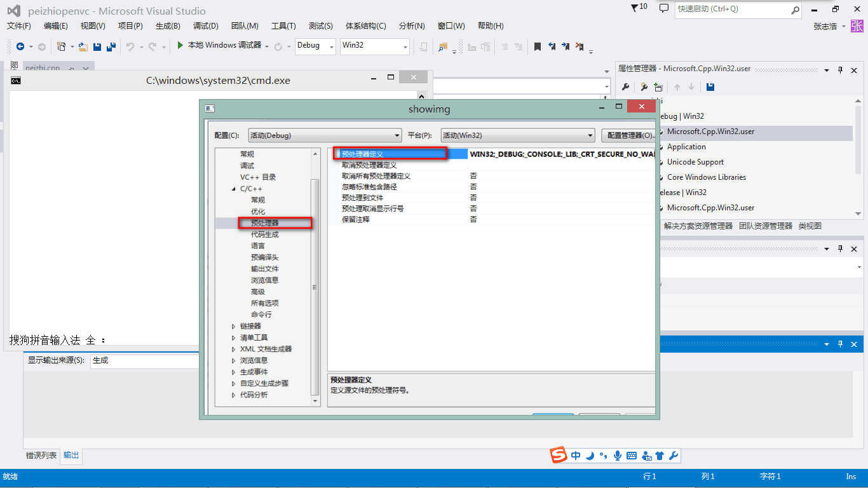
Task: Expand the 链接器 tree node
Action: point(233,327)
